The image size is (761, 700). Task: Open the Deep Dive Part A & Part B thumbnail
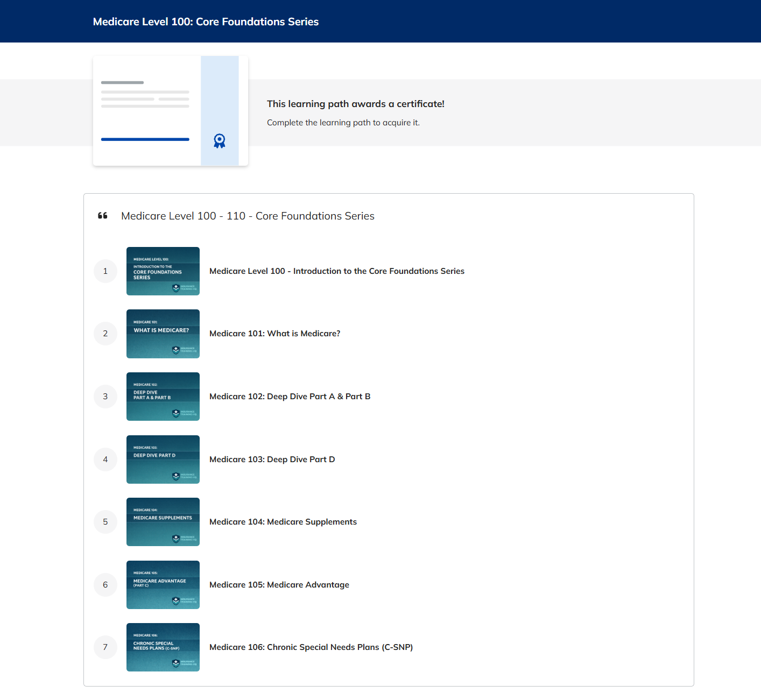tap(163, 397)
